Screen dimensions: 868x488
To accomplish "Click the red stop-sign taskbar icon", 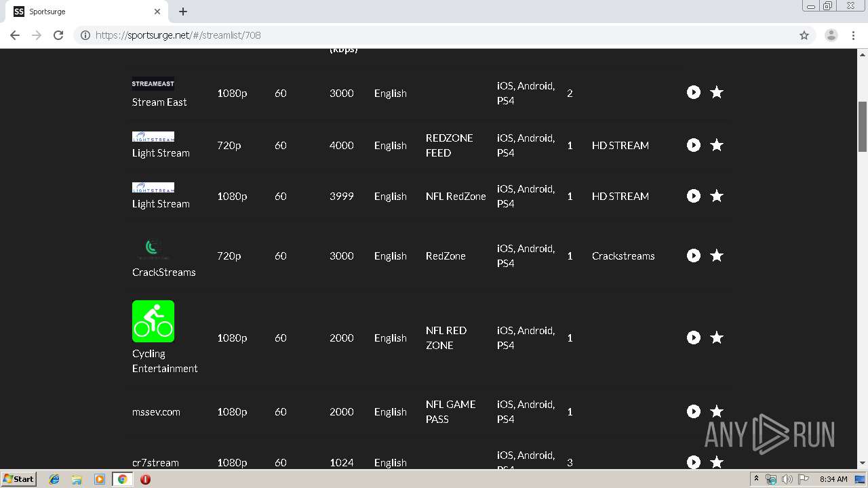I will pyautogui.click(x=145, y=479).
